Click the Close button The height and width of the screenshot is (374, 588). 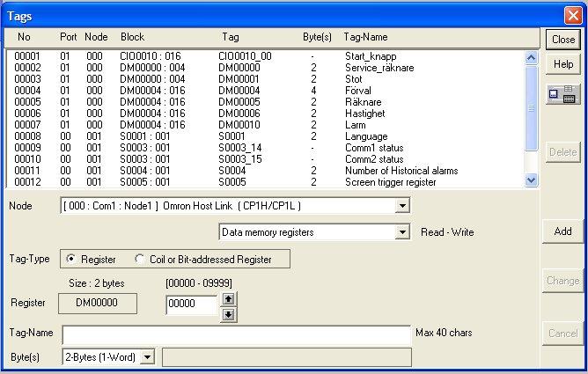(562, 40)
